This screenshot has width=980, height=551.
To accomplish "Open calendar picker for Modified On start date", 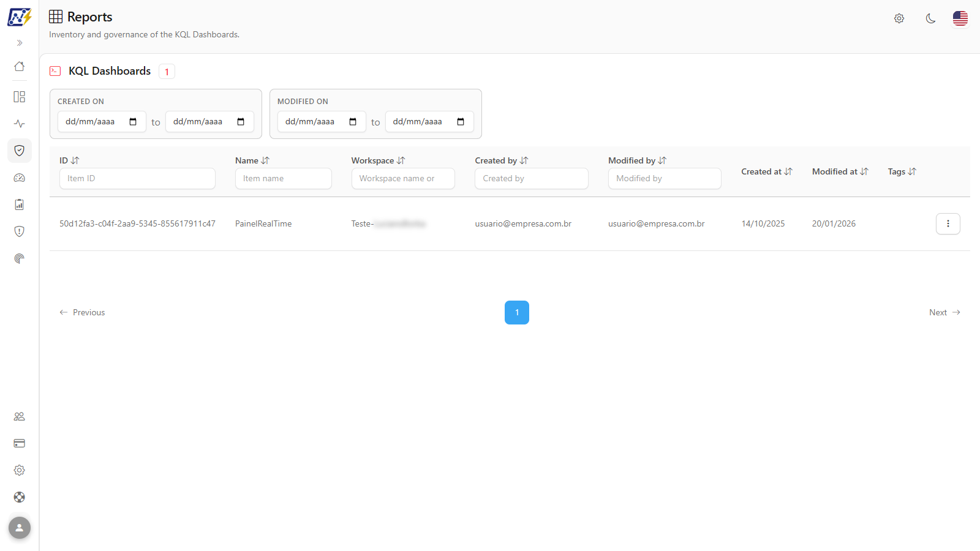I will [353, 122].
